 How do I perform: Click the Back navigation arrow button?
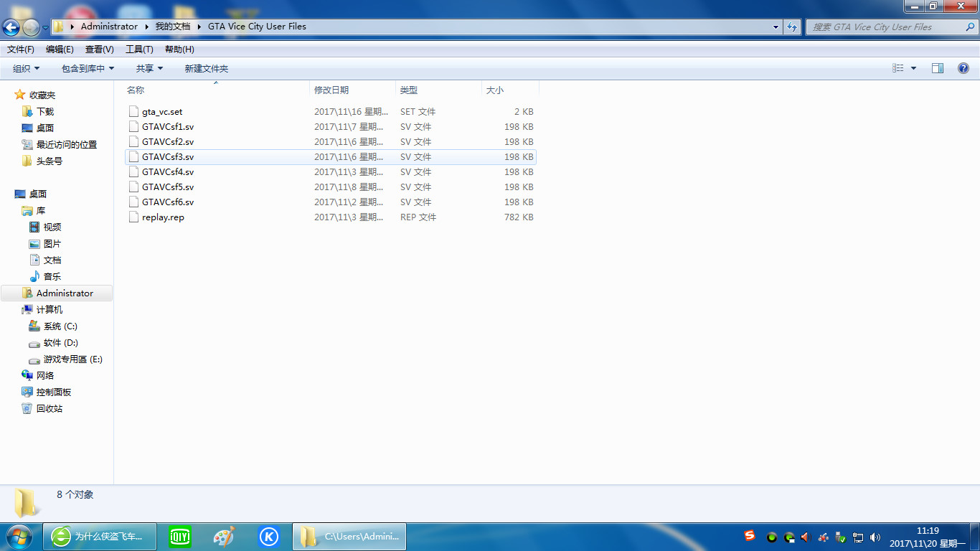point(11,27)
